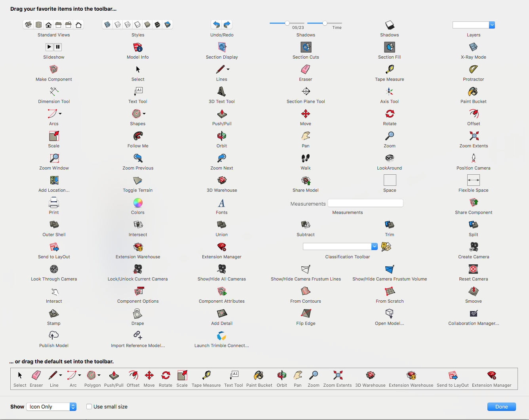Select the Orbit tool icon
The height and width of the screenshot is (420, 529).
[x=221, y=137]
